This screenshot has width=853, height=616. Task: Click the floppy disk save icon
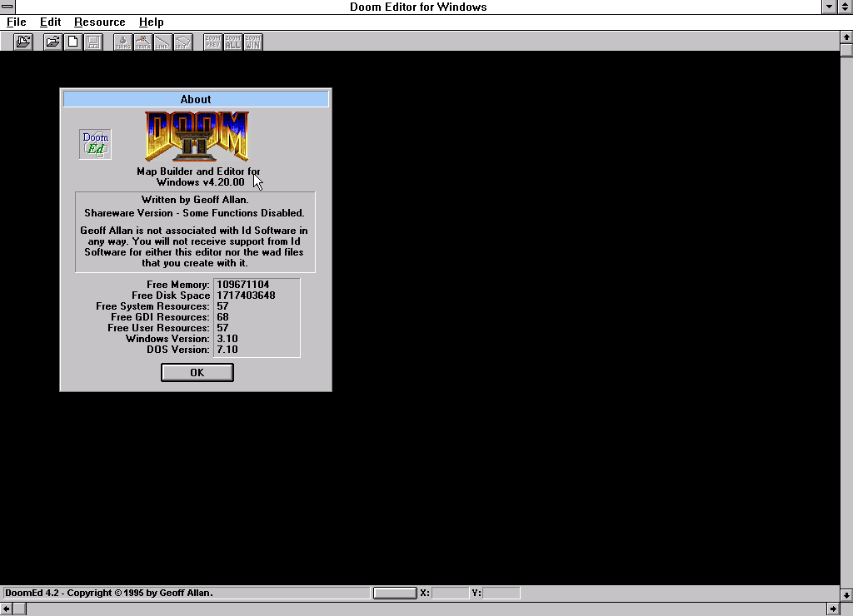tap(93, 42)
